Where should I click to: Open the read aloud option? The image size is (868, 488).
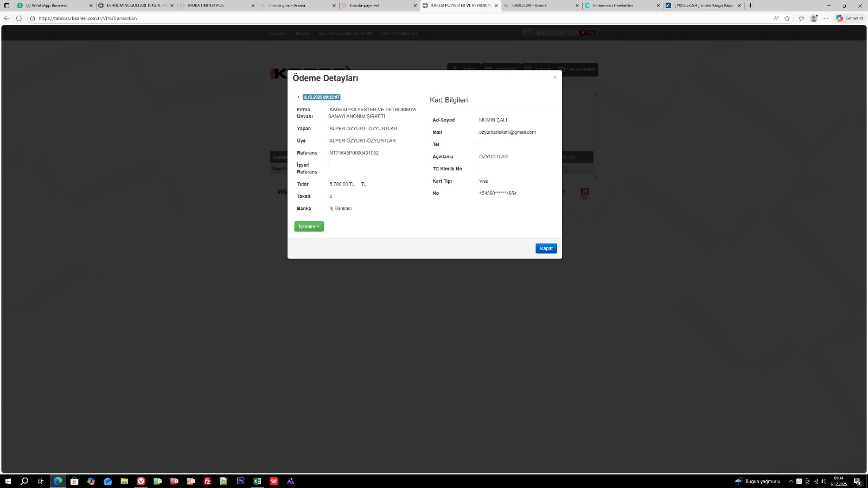coord(776,18)
